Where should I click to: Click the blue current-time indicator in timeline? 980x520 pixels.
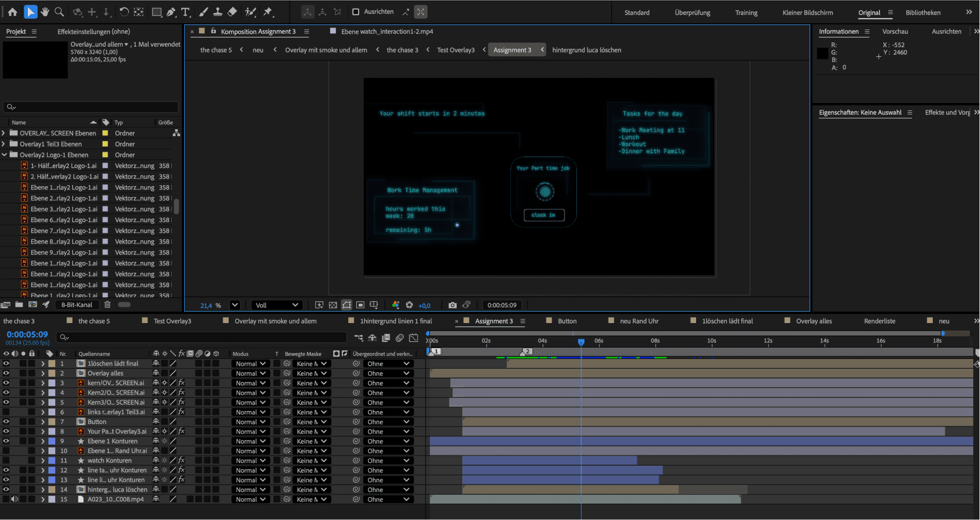(581, 341)
